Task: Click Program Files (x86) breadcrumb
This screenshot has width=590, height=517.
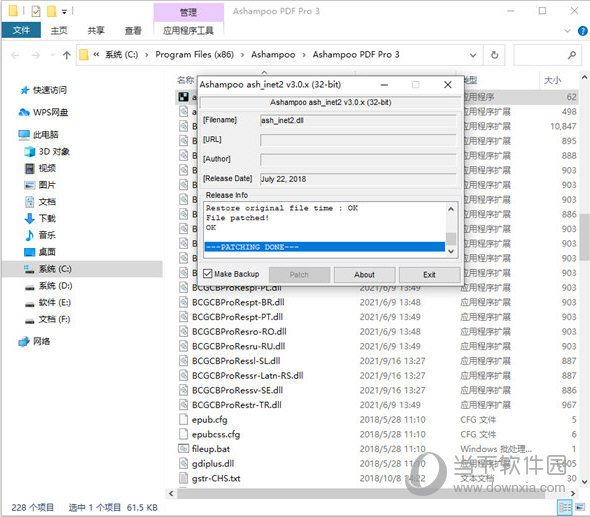Action: tap(195, 55)
